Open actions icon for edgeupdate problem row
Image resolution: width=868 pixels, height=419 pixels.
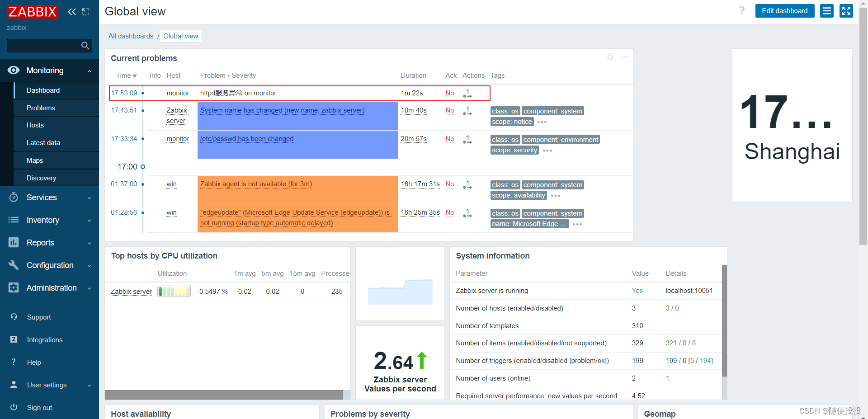[467, 213]
